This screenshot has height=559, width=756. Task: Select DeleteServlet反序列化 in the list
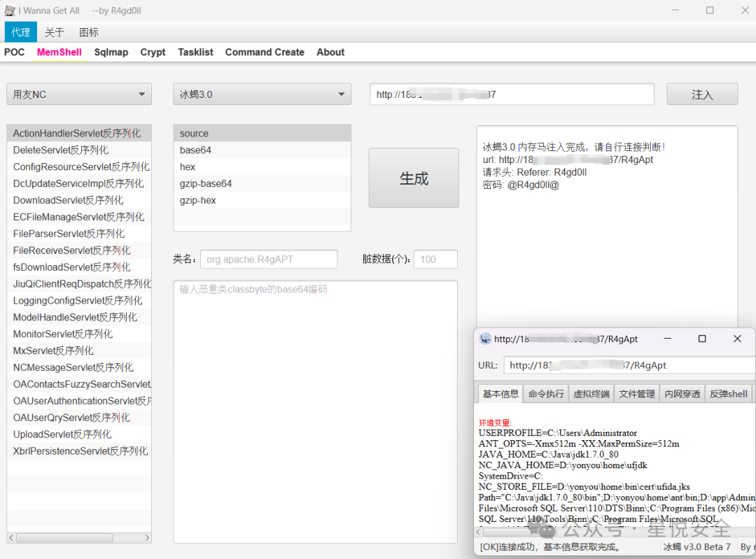(79, 150)
